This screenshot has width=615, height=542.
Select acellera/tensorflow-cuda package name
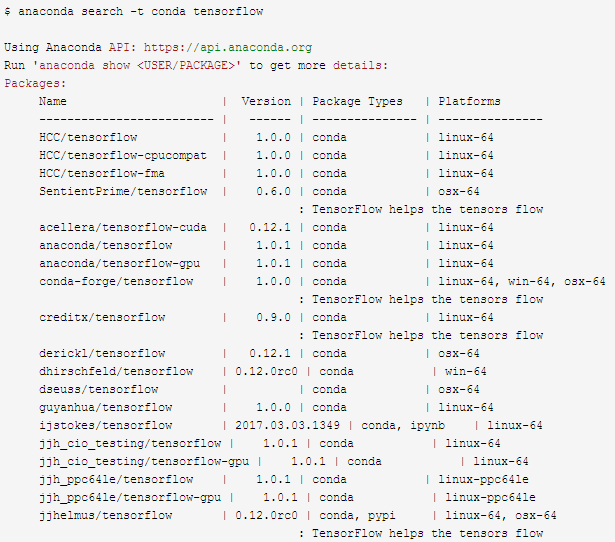[123, 227]
